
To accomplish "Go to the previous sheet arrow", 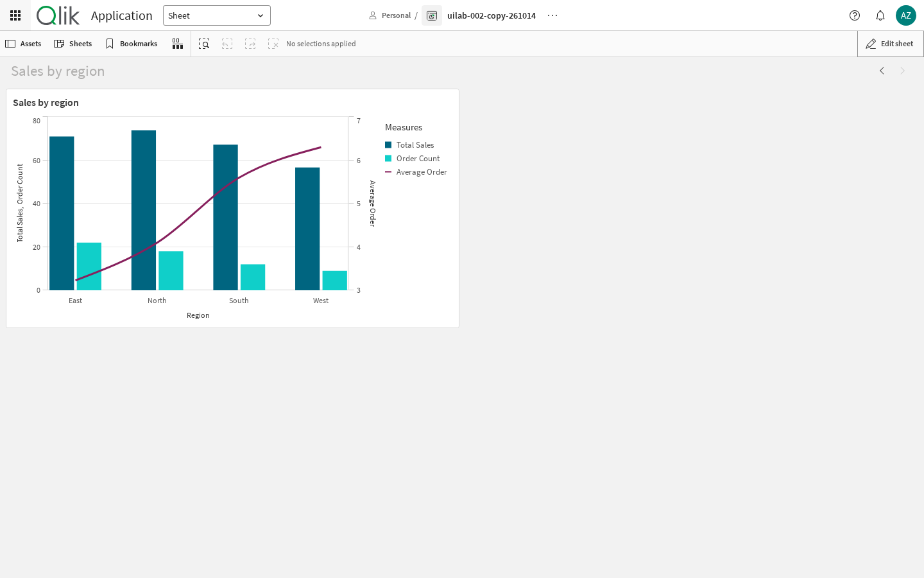I will (x=882, y=71).
